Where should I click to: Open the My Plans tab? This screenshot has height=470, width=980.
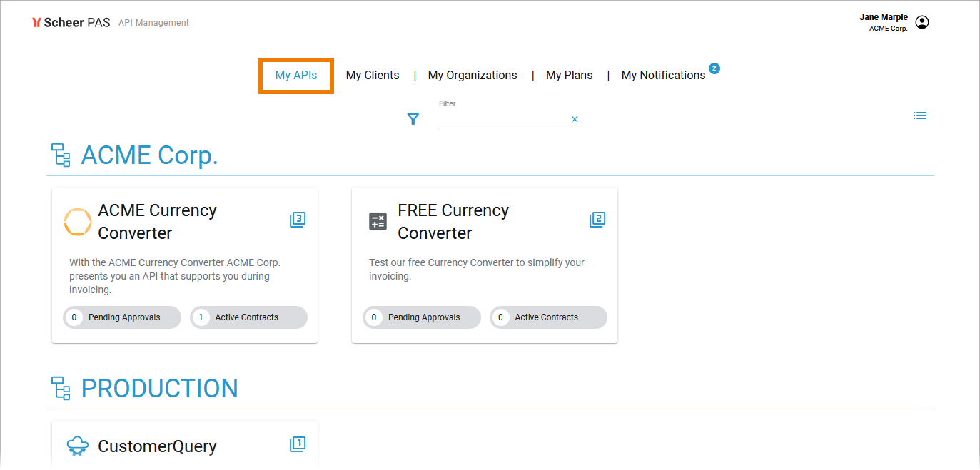pos(569,76)
